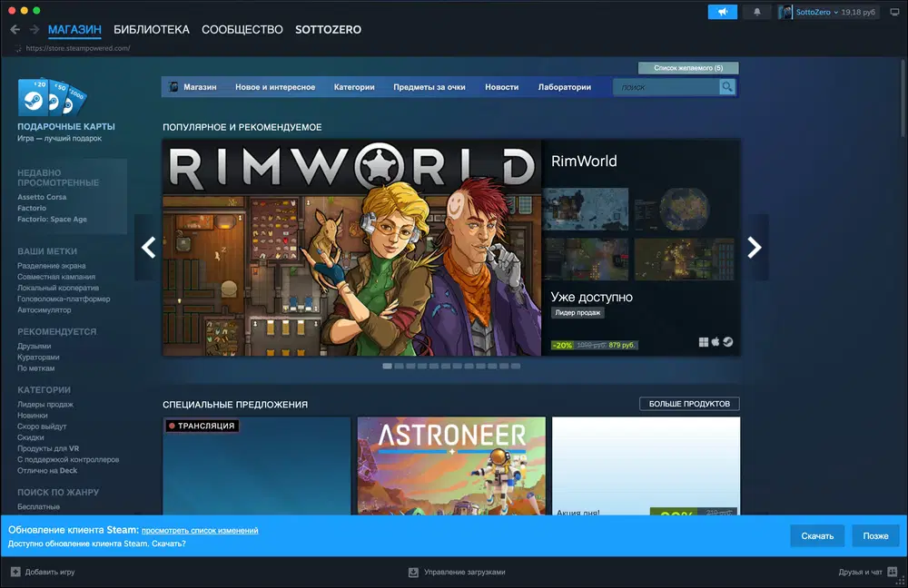The width and height of the screenshot is (908, 588).
Task: Open announcements via the megaphone icon
Action: pyautogui.click(x=722, y=12)
